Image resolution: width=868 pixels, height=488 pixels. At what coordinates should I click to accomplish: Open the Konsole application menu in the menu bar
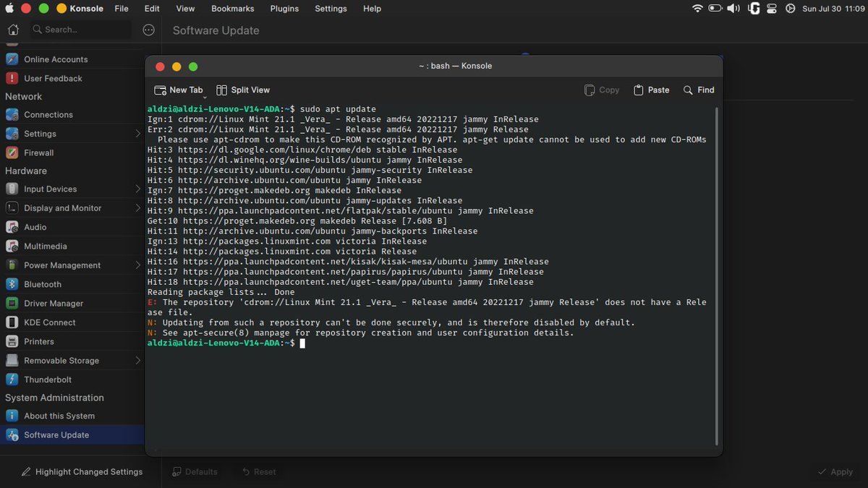(86, 9)
